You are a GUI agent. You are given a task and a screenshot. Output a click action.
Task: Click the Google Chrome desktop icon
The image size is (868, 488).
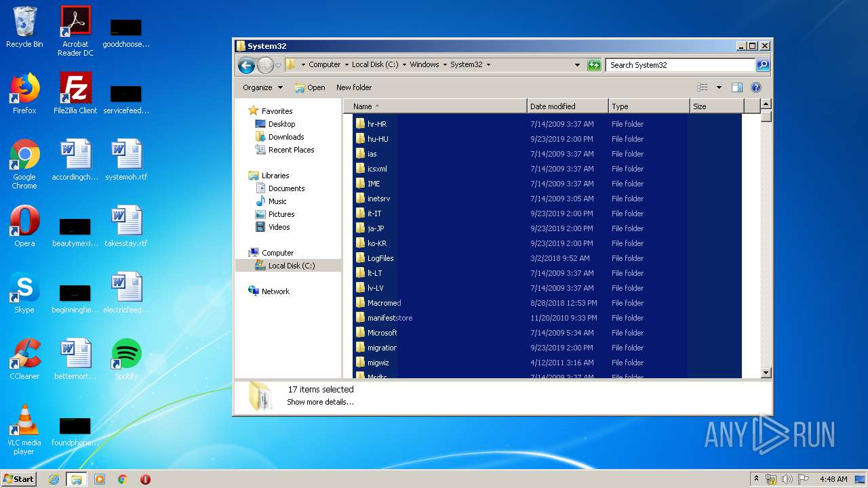(x=24, y=164)
